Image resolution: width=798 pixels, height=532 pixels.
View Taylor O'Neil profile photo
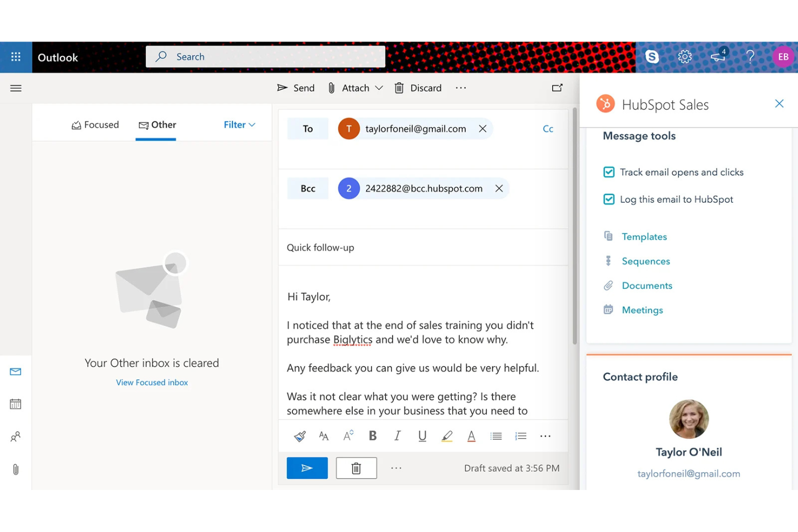689,419
